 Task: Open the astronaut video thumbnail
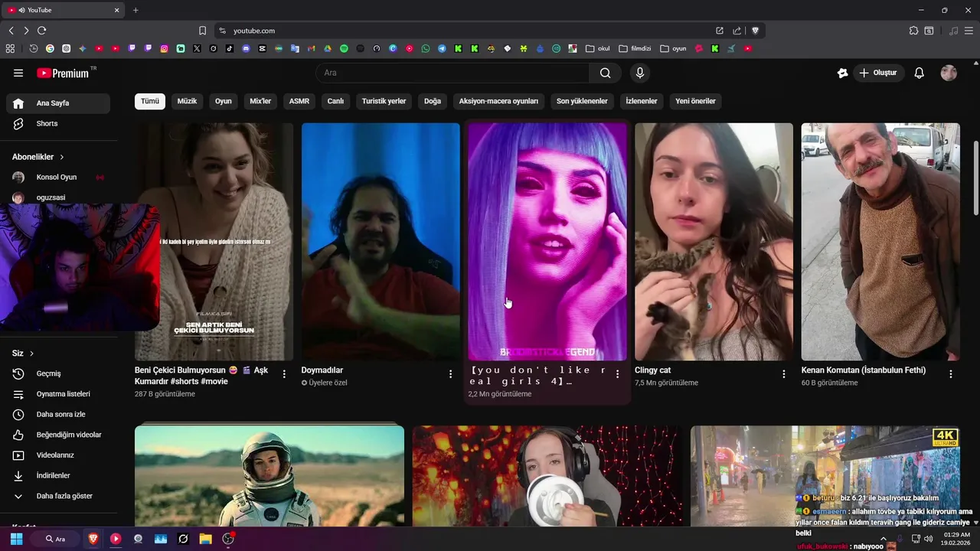pyautogui.click(x=269, y=476)
